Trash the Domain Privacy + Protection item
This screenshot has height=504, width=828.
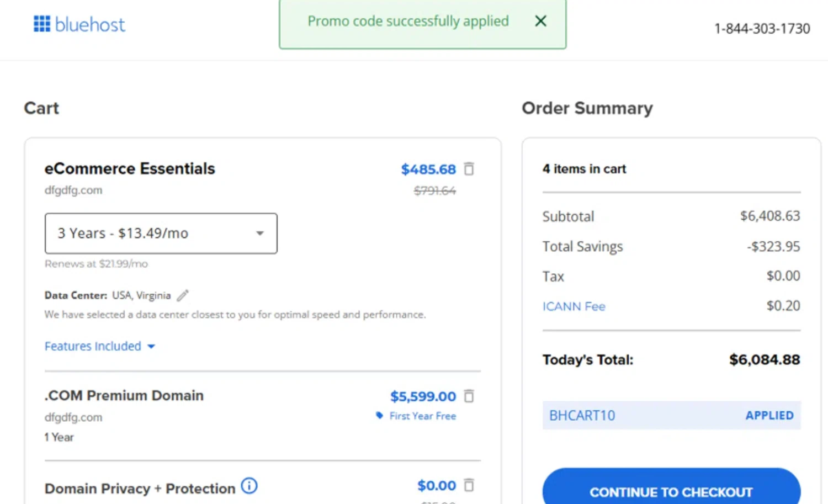coord(469,485)
